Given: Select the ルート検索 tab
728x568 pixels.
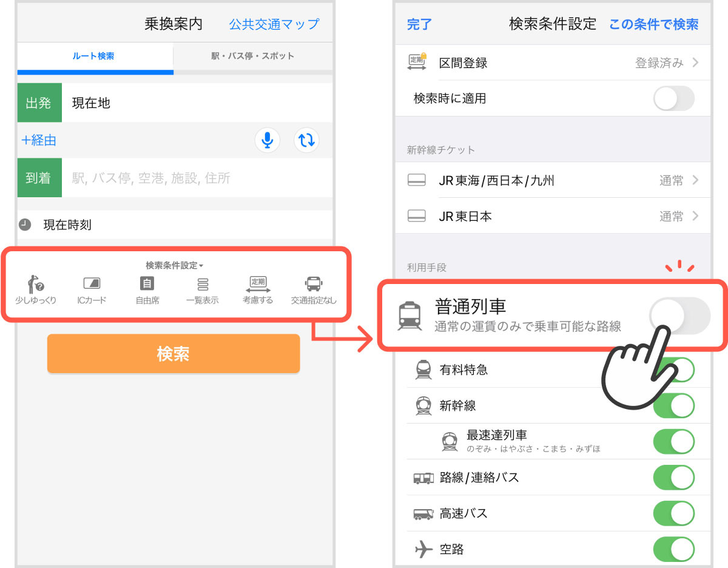Looking at the screenshot, I should (x=95, y=56).
